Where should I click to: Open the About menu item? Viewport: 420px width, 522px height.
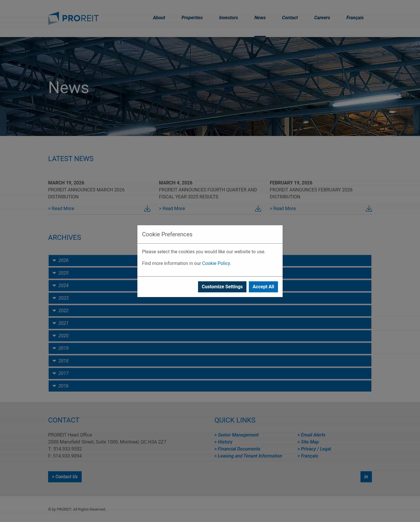click(x=159, y=18)
